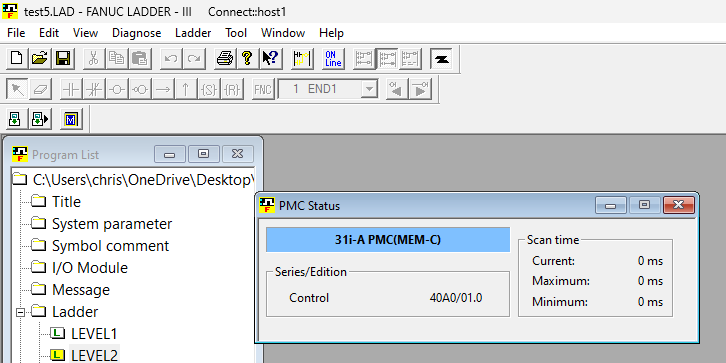This screenshot has height=363, width=726.
Task: Click the Redo arrow icon
Action: (194, 58)
